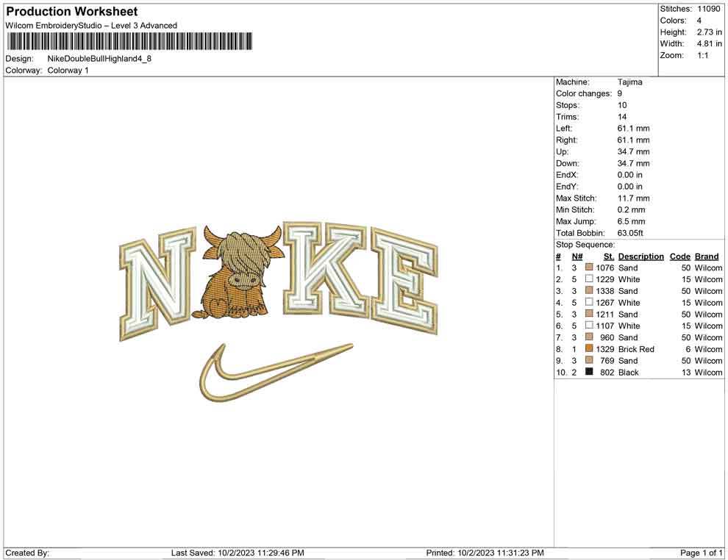Viewport: 728px width, 560px height.
Task: Click the embroidered letter N
Action: tap(157, 284)
